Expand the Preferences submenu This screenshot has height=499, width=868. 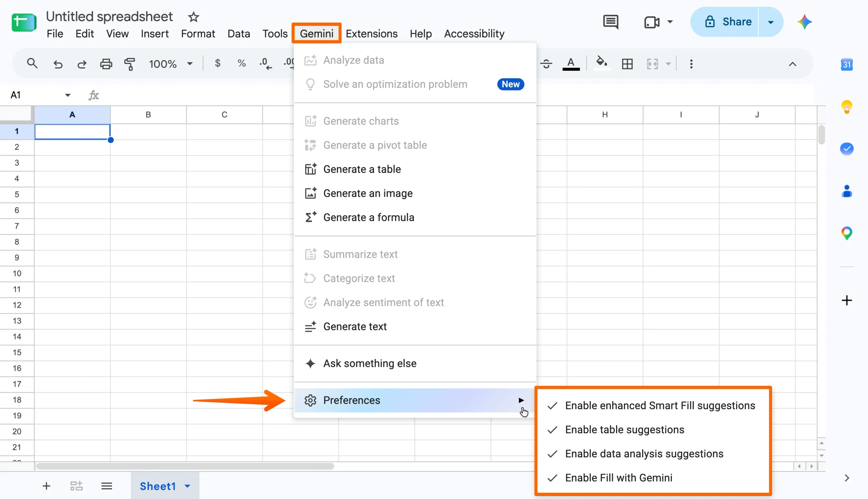click(x=415, y=400)
